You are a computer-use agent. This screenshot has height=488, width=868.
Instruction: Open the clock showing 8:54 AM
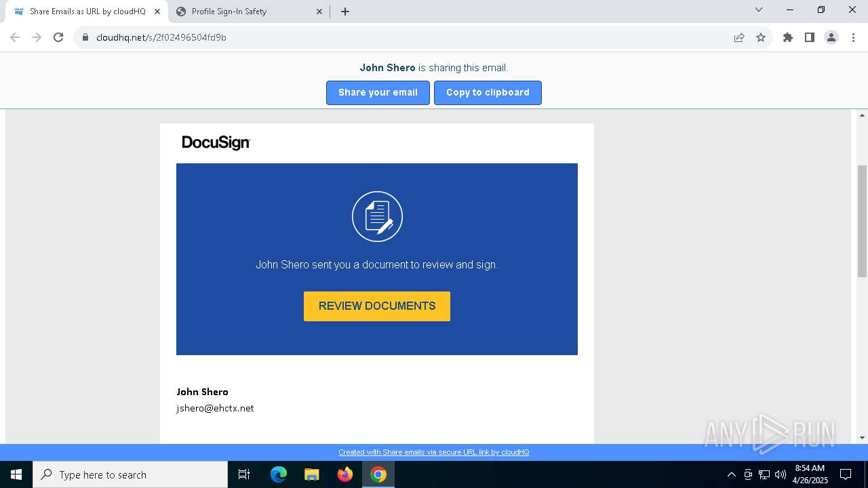coord(810,474)
